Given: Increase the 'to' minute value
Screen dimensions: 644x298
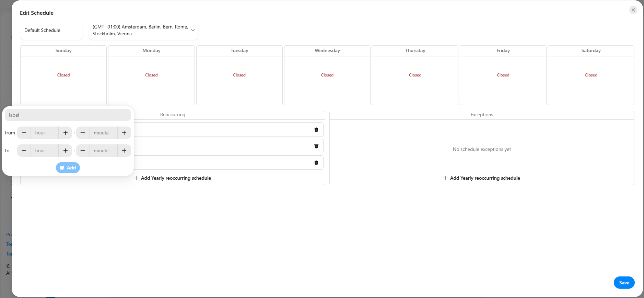Looking at the screenshot, I should (124, 151).
